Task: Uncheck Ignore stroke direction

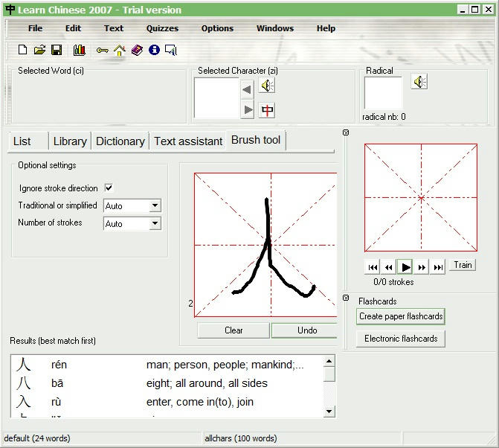Action: (109, 188)
